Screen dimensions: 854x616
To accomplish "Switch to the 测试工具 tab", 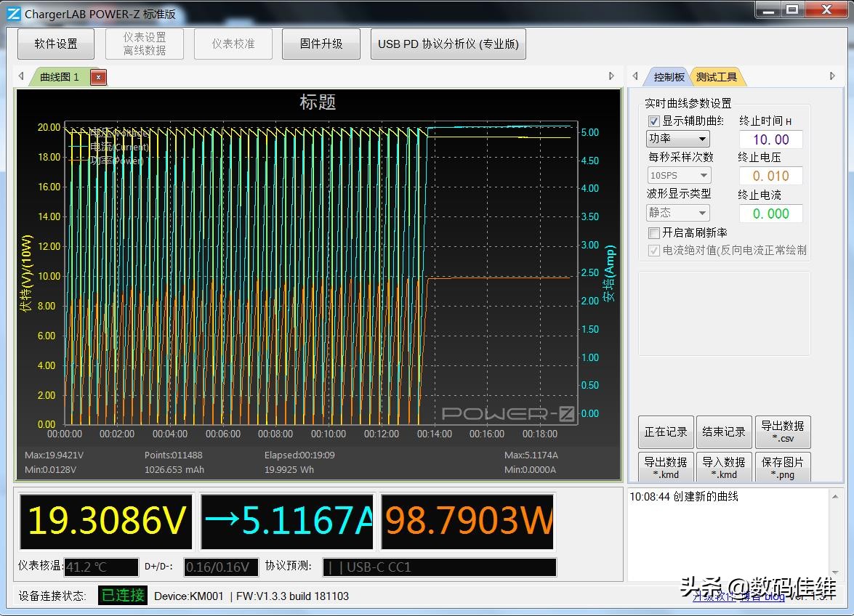I will (x=717, y=76).
